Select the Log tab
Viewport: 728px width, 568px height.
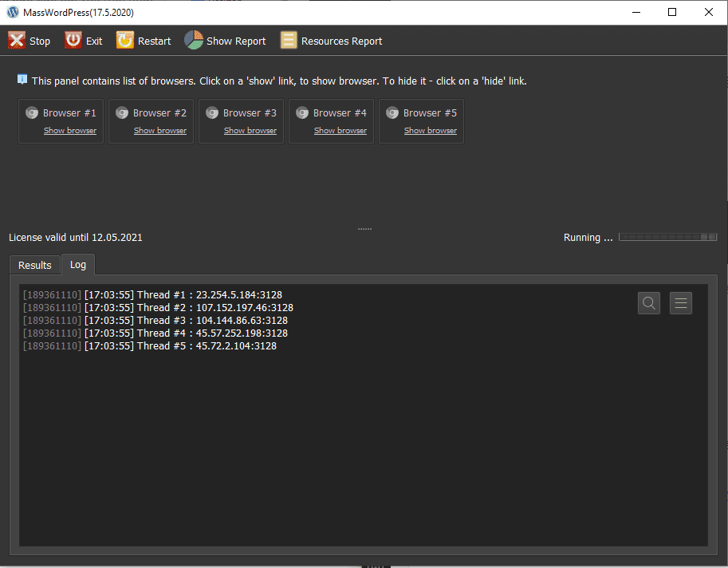(x=78, y=265)
